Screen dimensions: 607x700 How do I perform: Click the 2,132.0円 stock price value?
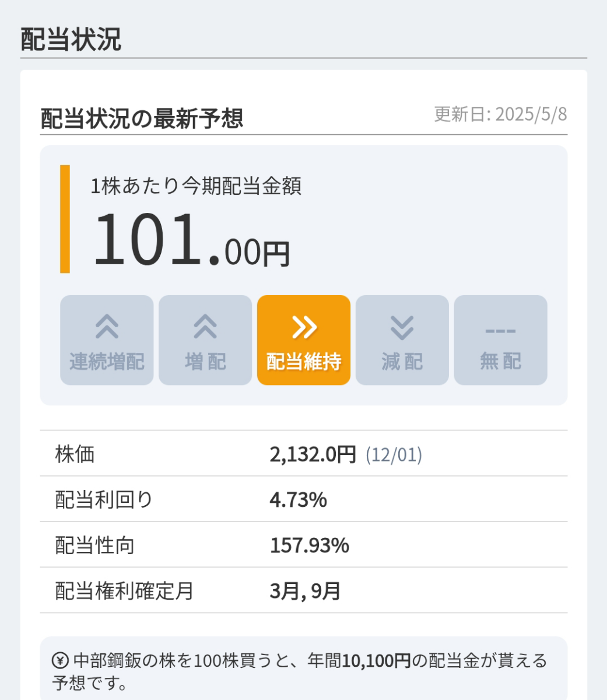(313, 454)
